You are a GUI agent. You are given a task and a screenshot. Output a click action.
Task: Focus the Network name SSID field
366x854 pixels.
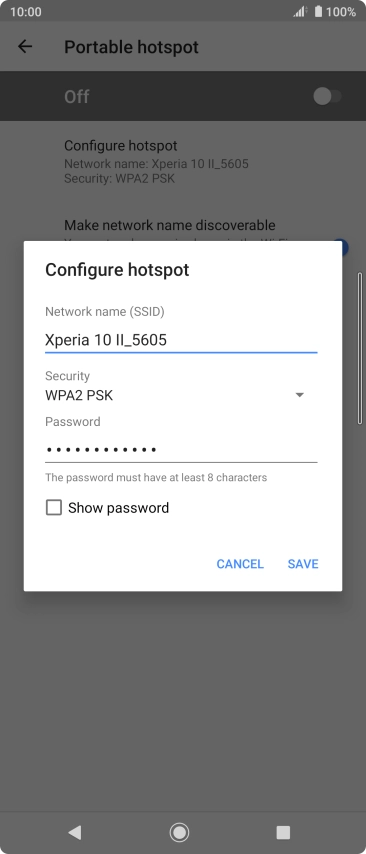[181, 340]
